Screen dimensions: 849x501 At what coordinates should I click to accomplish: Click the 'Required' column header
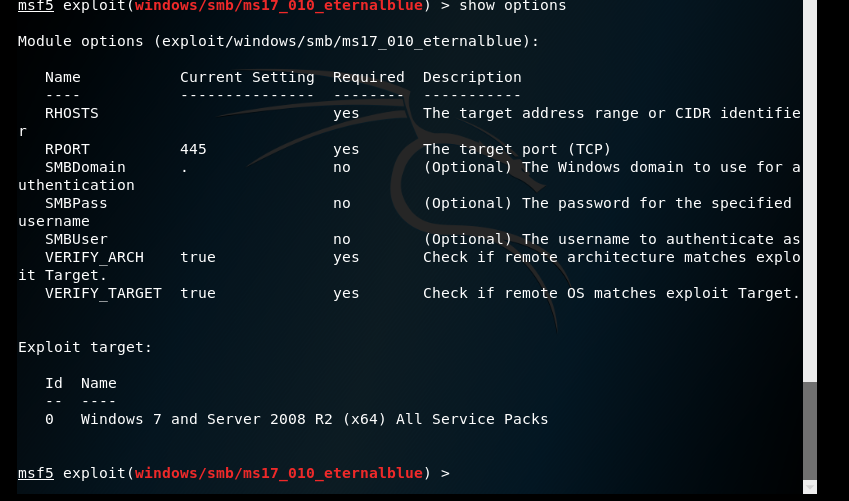(x=368, y=77)
